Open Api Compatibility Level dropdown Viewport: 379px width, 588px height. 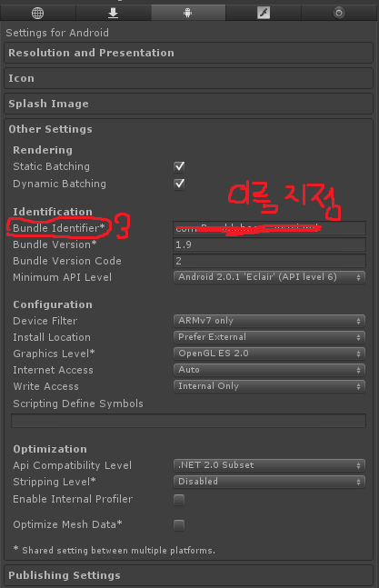[269, 465]
